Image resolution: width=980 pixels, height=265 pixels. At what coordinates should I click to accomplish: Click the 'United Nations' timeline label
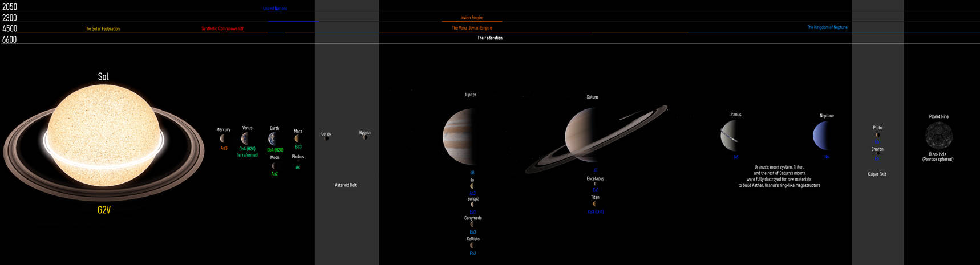(x=275, y=9)
